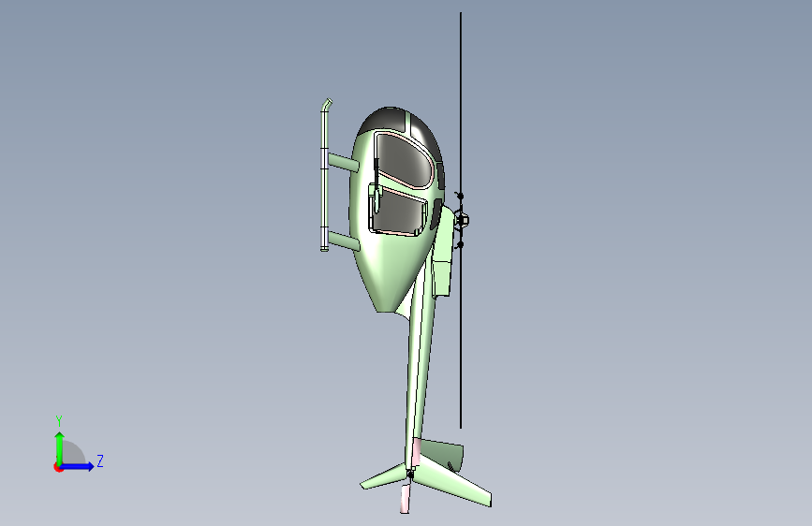Select the lower skid support strut
This screenshot has height=526, width=812.
(x=344, y=241)
